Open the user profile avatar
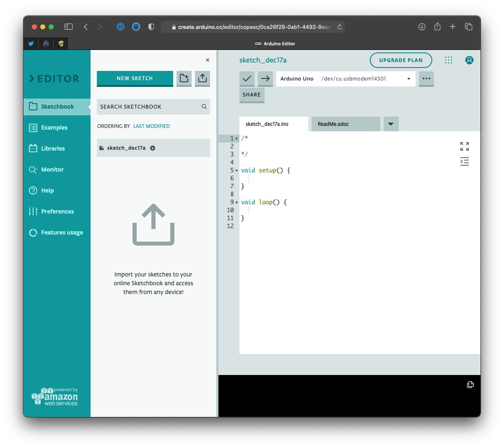The height and width of the screenshot is (448, 504). click(x=469, y=60)
